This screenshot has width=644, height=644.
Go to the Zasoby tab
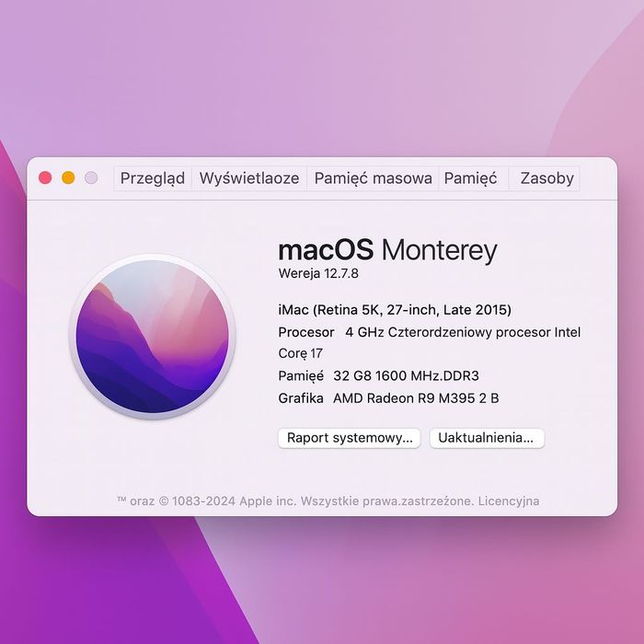[546, 178]
